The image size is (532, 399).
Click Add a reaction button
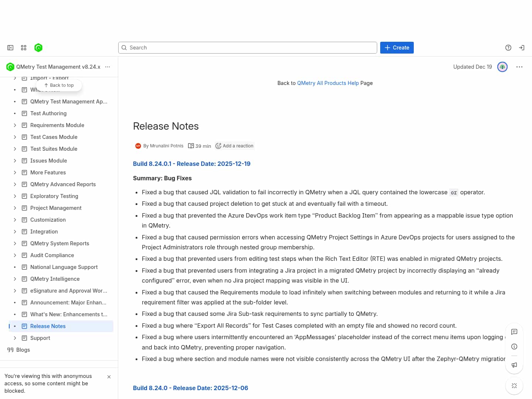point(235,146)
